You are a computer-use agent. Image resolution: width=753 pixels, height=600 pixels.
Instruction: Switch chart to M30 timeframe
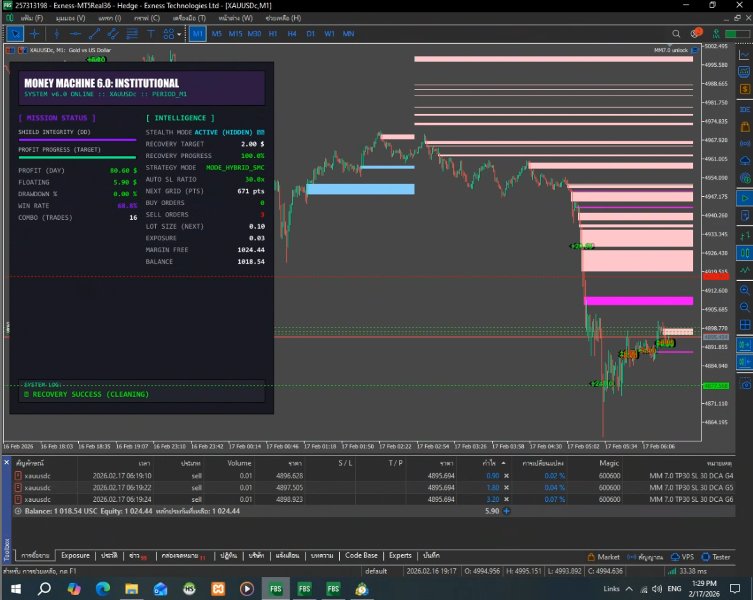point(254,34)
